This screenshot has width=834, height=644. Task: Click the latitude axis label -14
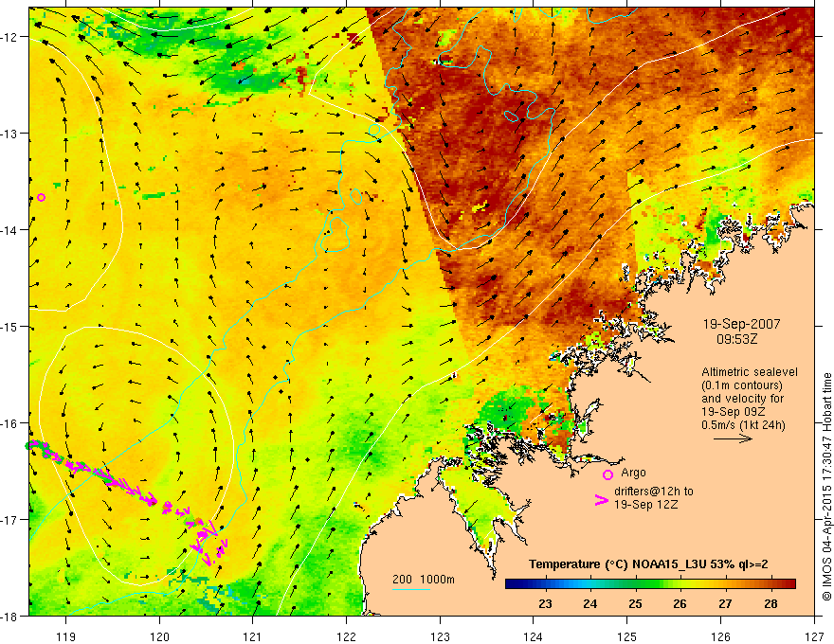(10, 230)
